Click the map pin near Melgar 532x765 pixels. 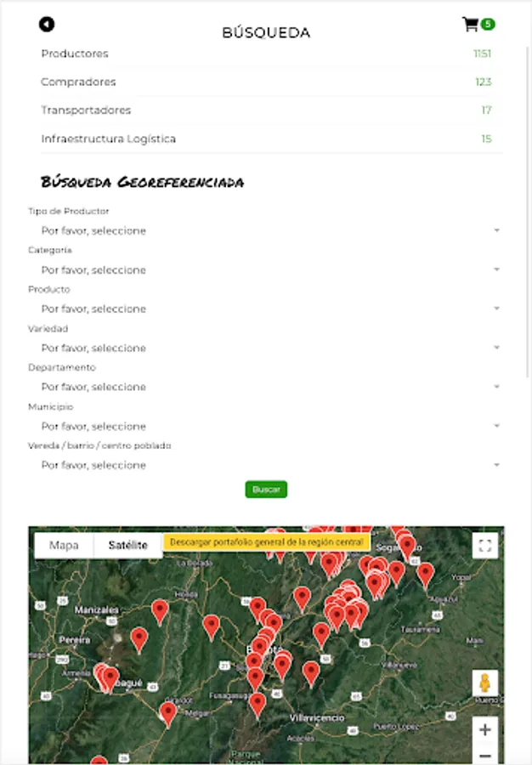click(167, 715)
